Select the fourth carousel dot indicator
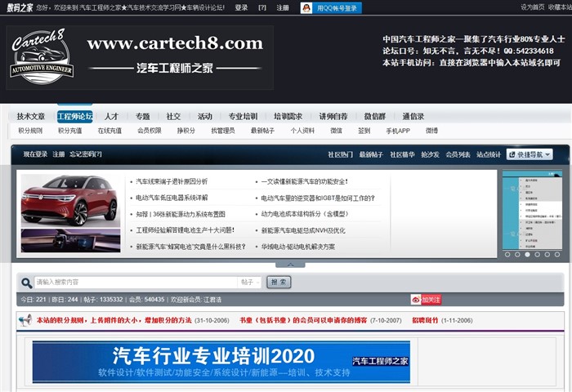The height and width of the screenshot is (392, 572). tap(538, 255)
